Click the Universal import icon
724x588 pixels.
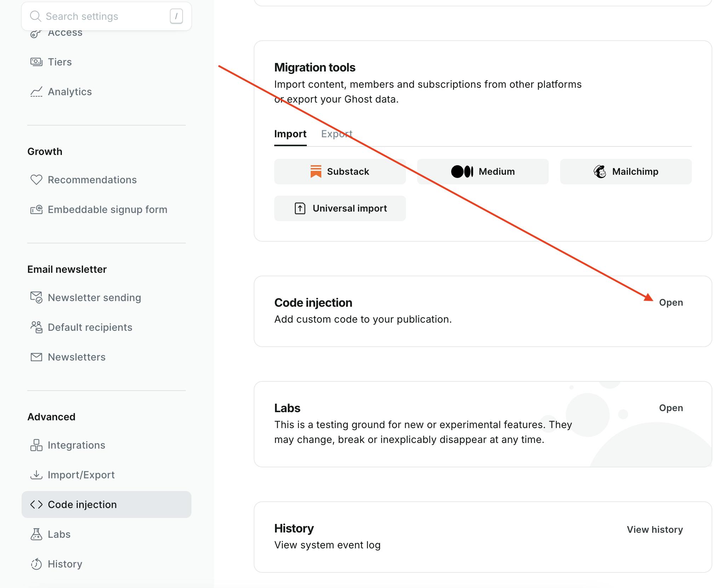299,208
